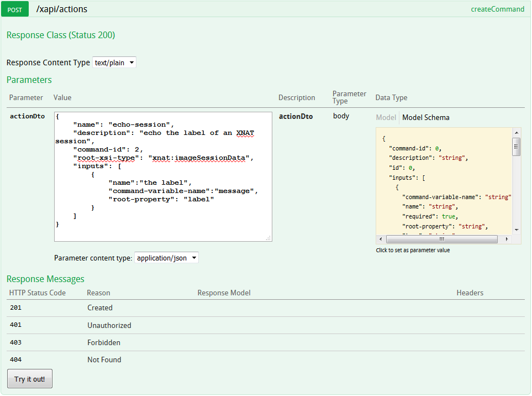Click the schema vertical scrollbar thumb

(517, 147)
